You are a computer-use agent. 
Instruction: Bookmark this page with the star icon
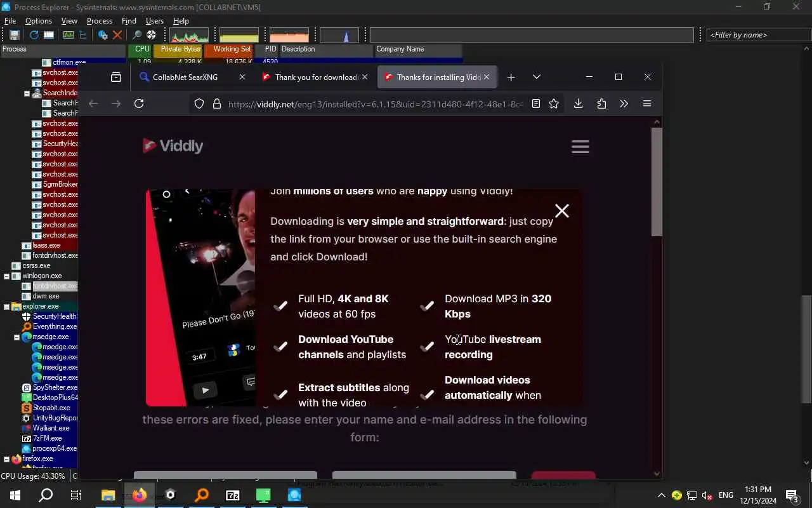[x=554, y=104]
